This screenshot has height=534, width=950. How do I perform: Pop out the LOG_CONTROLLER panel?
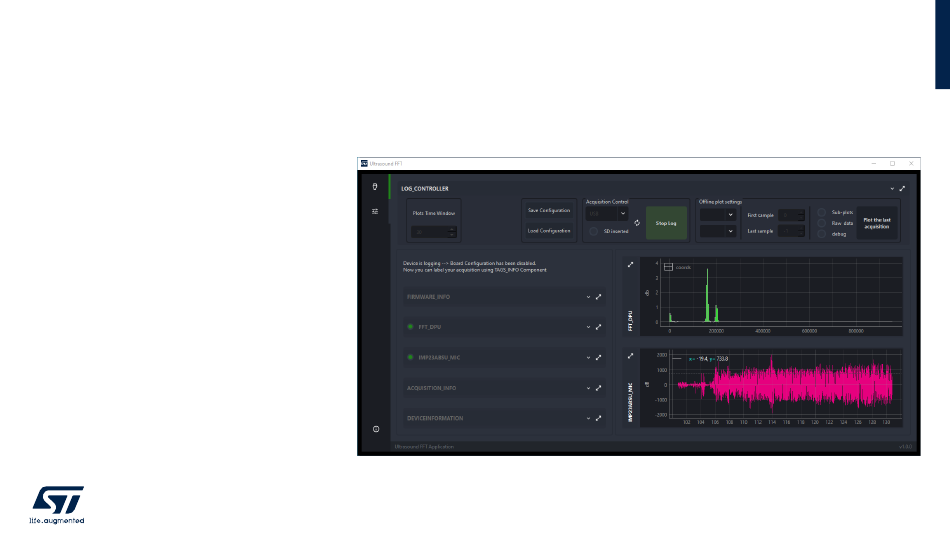point(902,188)
